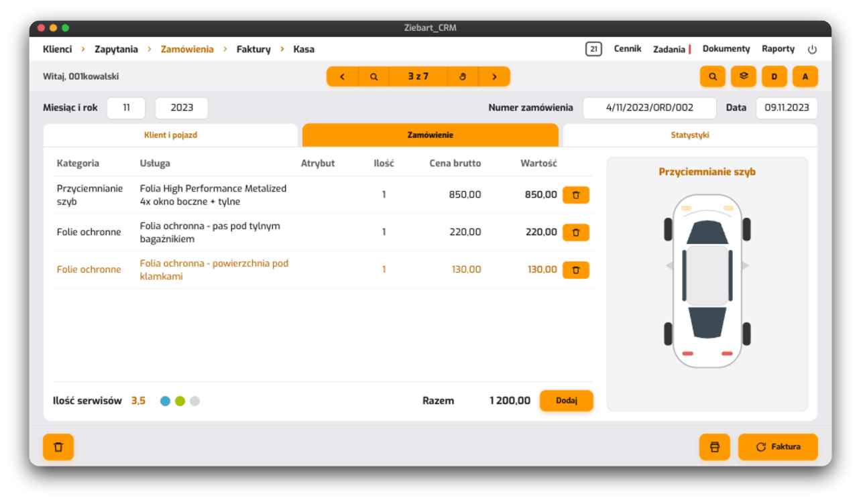Click the search icon in record navigator
Image resolution: width=861 pixels, height=504 pixels.
[x=374, y=76]
